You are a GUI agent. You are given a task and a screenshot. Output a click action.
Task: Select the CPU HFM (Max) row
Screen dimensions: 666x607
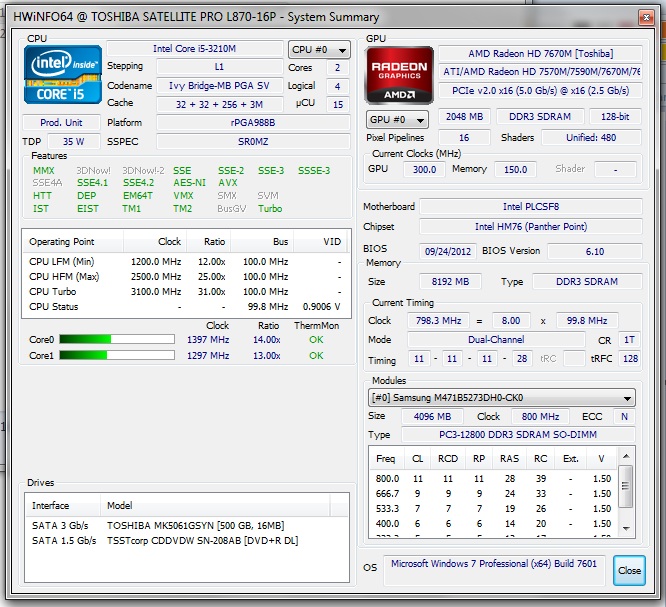click(185, 277)
